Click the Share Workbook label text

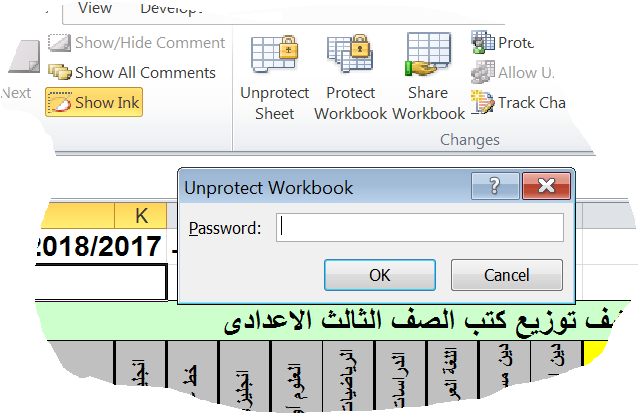point(428,103)
